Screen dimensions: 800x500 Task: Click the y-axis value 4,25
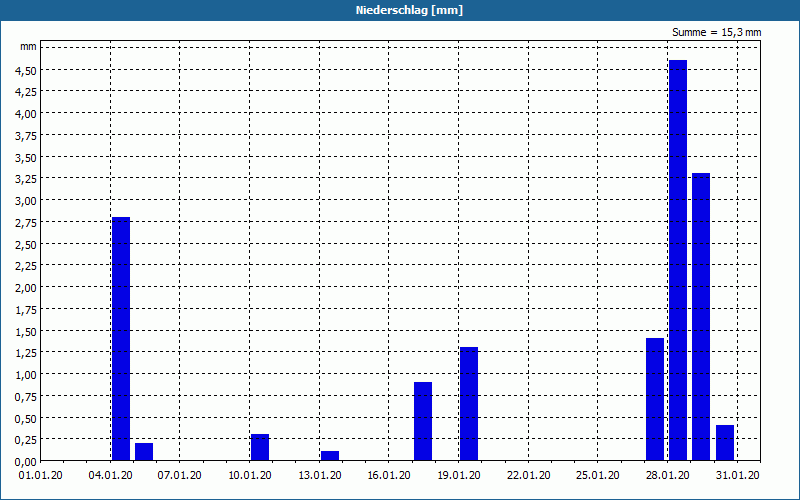coord(26,92)
